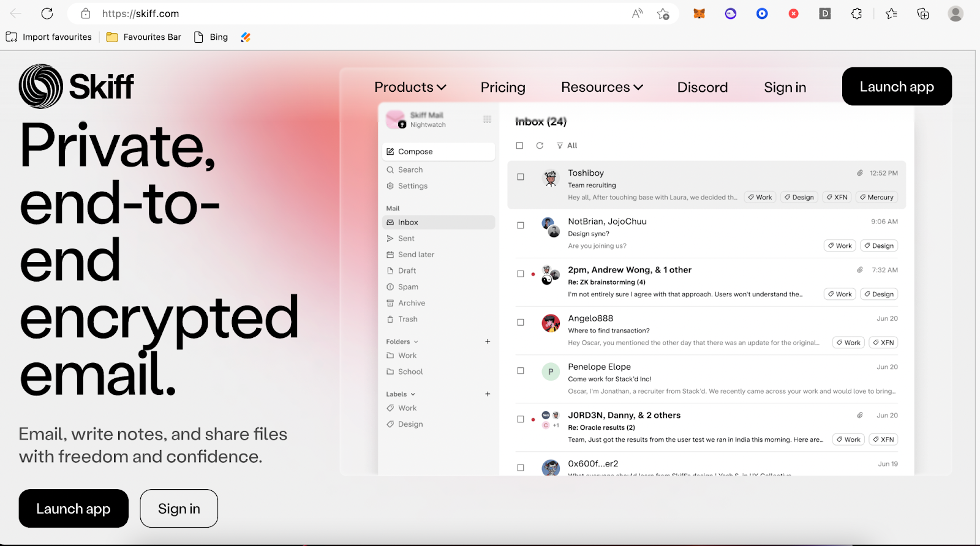980x546 pixels.
Task: Click the Launch app button below the tagline
Action: (73, 509)
